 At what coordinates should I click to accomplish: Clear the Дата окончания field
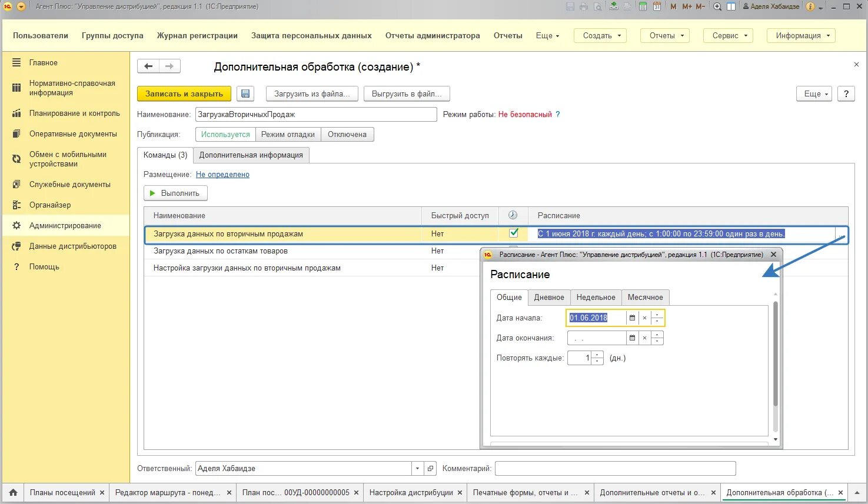point(644,338)
